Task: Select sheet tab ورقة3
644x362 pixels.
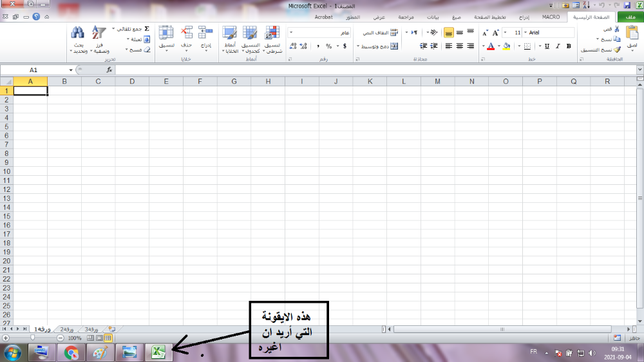Action: 91,329
